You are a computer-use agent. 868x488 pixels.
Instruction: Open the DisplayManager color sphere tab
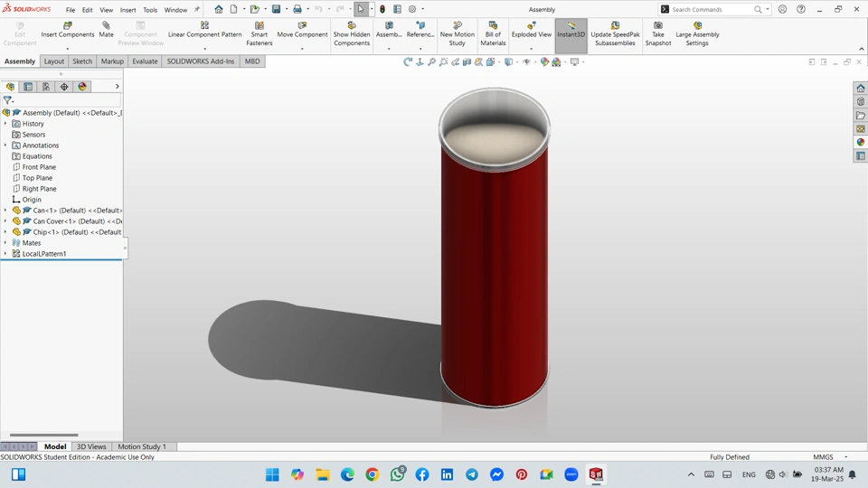[x=82, y=87]
